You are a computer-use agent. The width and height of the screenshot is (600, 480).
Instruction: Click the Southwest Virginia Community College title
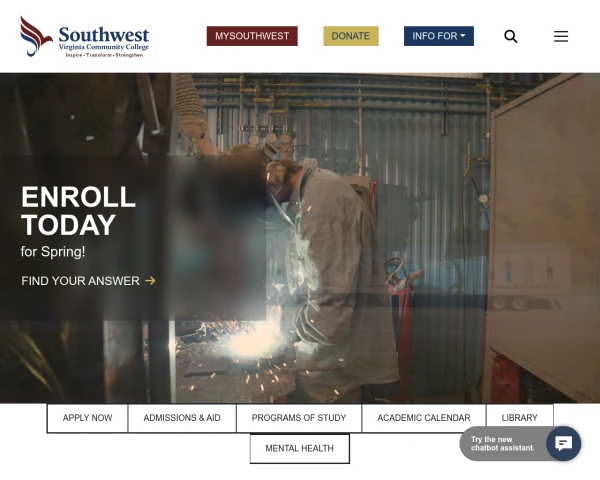coord(104,41)
